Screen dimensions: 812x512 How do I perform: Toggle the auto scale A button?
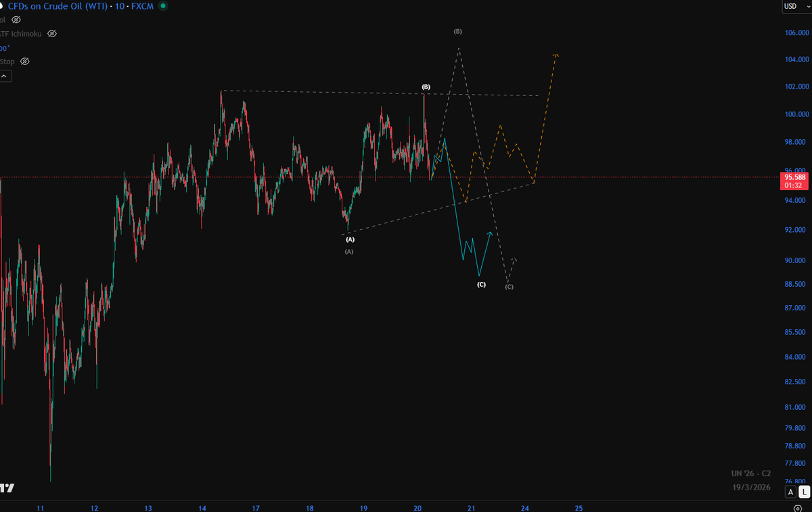790,492
